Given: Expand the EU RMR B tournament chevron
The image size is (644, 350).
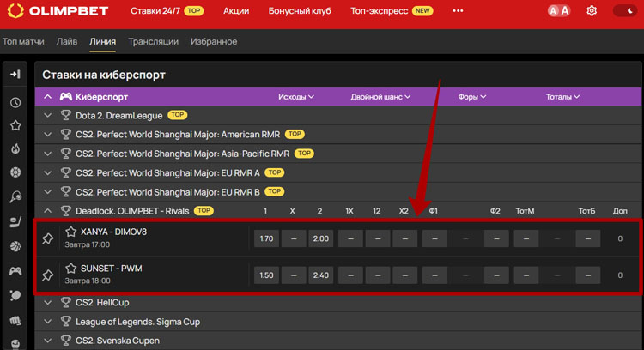Looking at the screenshot, I should click(47, 191).
